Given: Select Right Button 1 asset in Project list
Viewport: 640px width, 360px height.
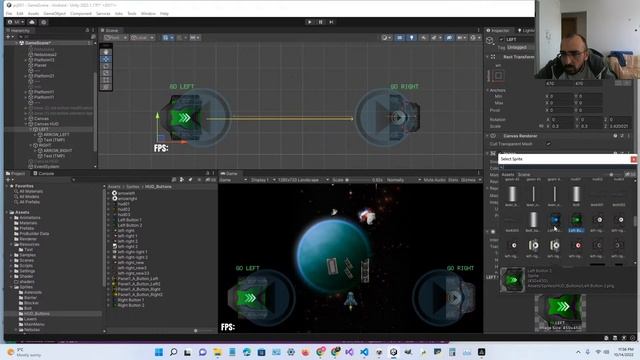Looking at the screenshot, I should click(x=131, y=300).
